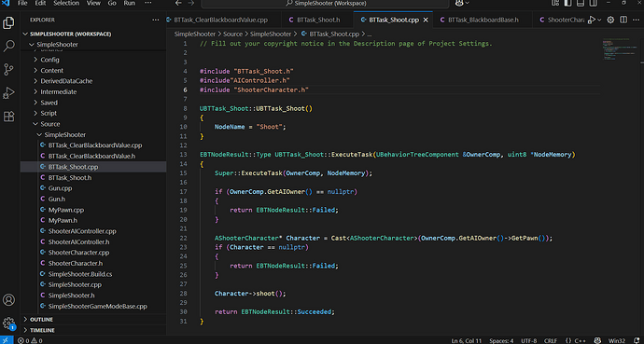The width and height of the screenshot is (644, 344).
Task: Toggle the primary side bar layout button
Action: point(567,3)
